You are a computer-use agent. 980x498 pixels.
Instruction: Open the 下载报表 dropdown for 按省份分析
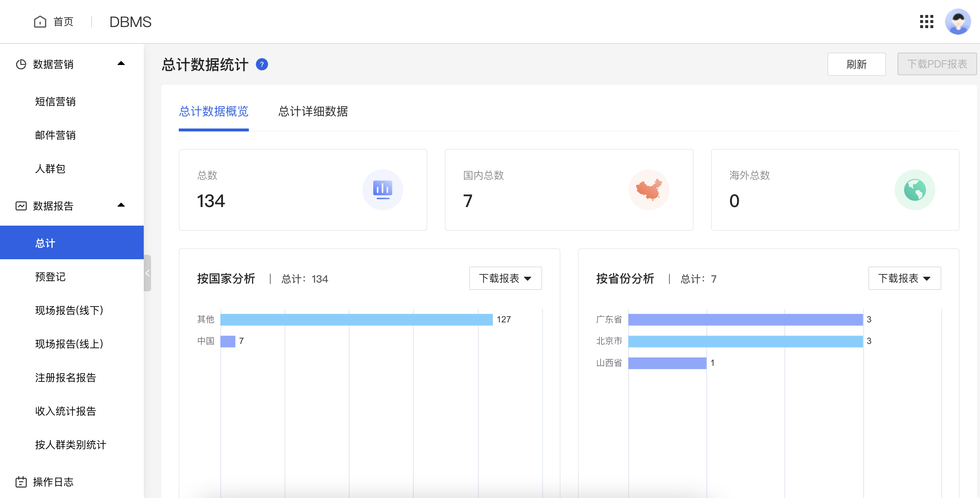point(904,278)
